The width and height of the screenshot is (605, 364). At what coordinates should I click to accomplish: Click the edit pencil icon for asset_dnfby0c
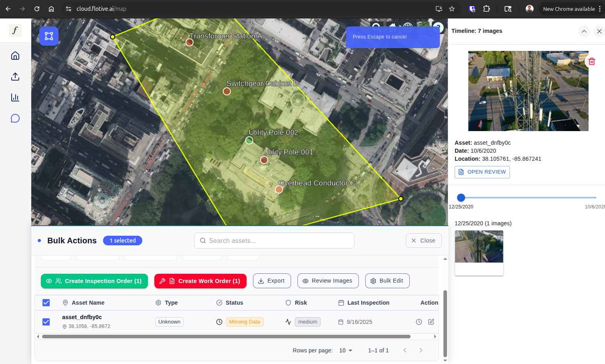[x=431, y=322]
